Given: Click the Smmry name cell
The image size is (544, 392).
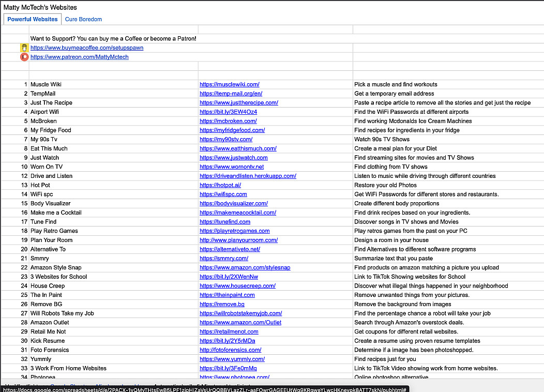Looking at the screenshot, I should [x=40, y=259].
